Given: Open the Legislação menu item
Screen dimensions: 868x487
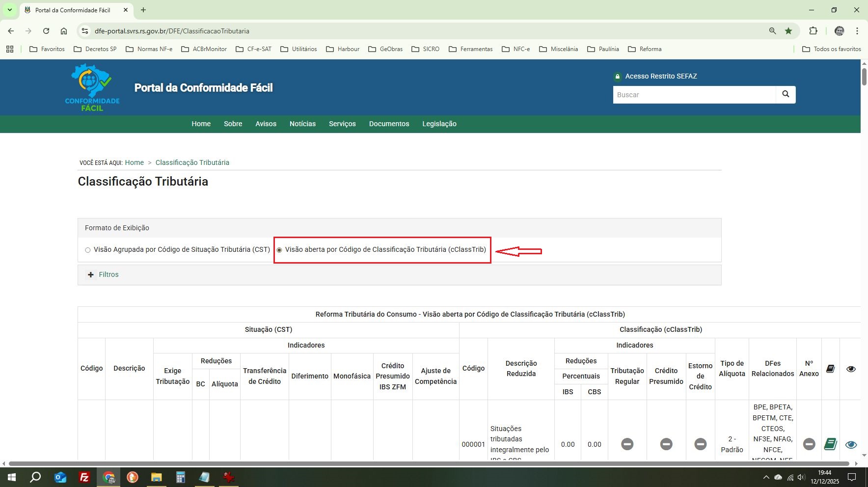Looking at the screenshot, I should click(x=439, y=124).
